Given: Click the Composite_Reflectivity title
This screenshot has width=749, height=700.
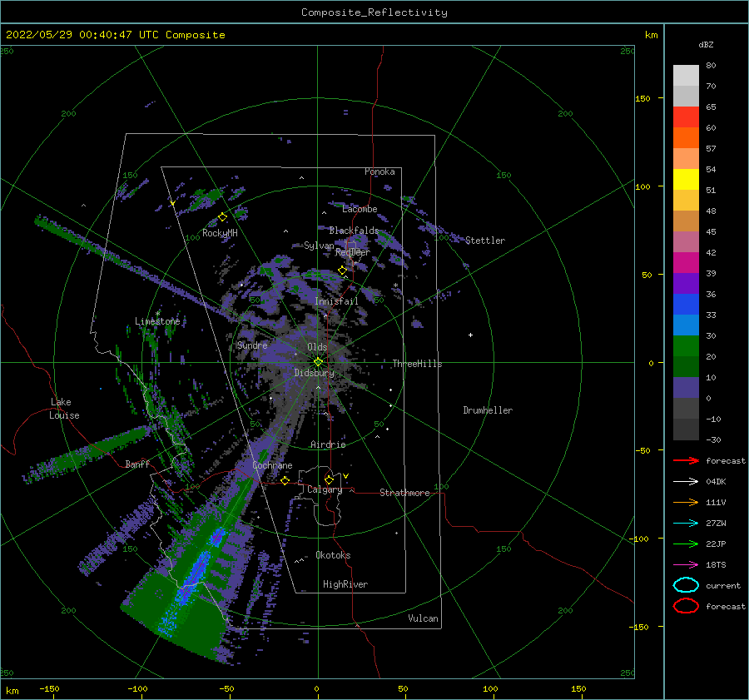Looking at the screenshot, I should click(x=374, y=12).
